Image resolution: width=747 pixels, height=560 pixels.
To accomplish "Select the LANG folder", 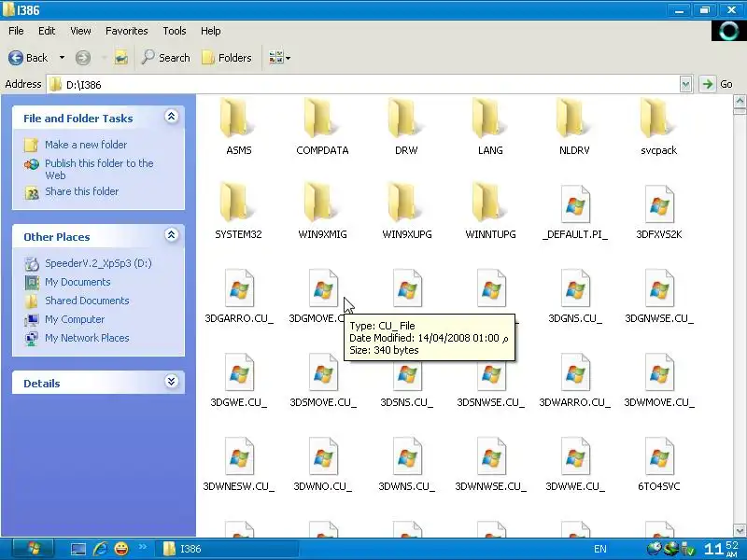I will click(x=490, y=127).
